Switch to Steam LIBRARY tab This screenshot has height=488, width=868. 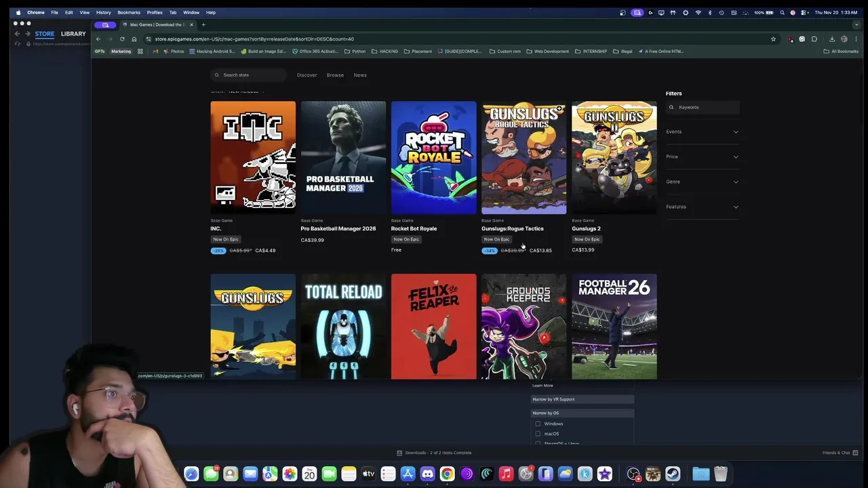click(73, 34)
